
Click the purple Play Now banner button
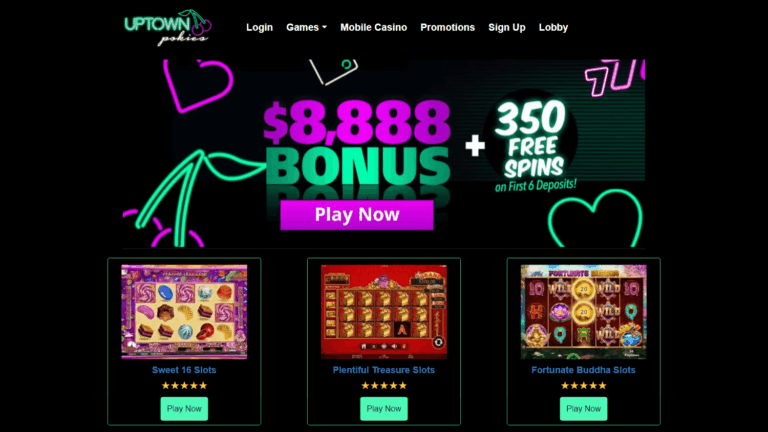coord(357,215)
